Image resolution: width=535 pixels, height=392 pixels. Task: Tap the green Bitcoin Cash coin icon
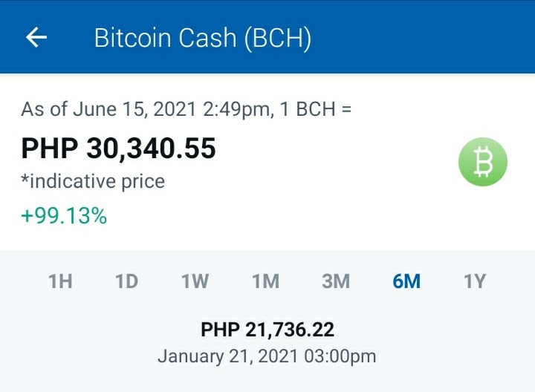pyautogui.click(x=482, y=162)
